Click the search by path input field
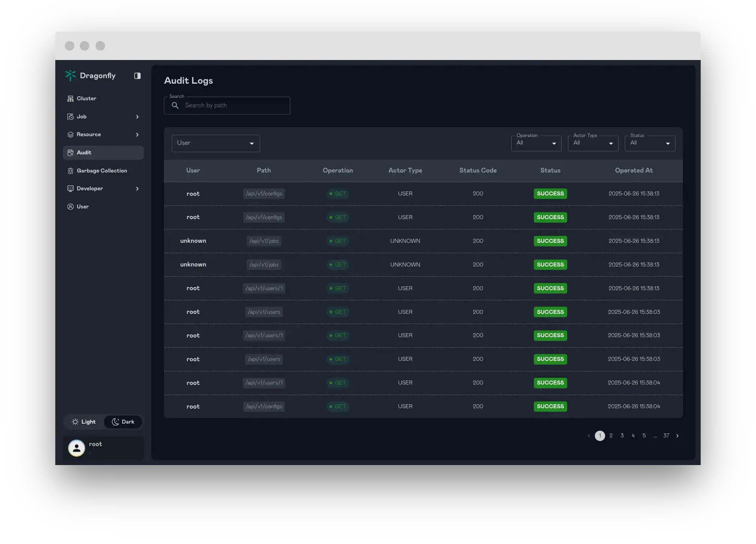This screenshot has height=544, width=756. click(227, 105)
